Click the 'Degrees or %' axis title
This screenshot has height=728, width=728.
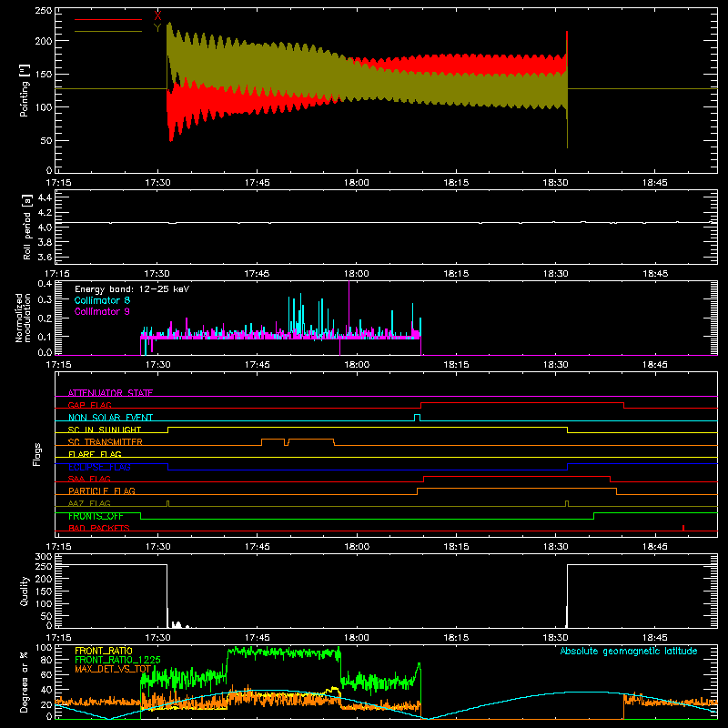click(x=25, y=682)
